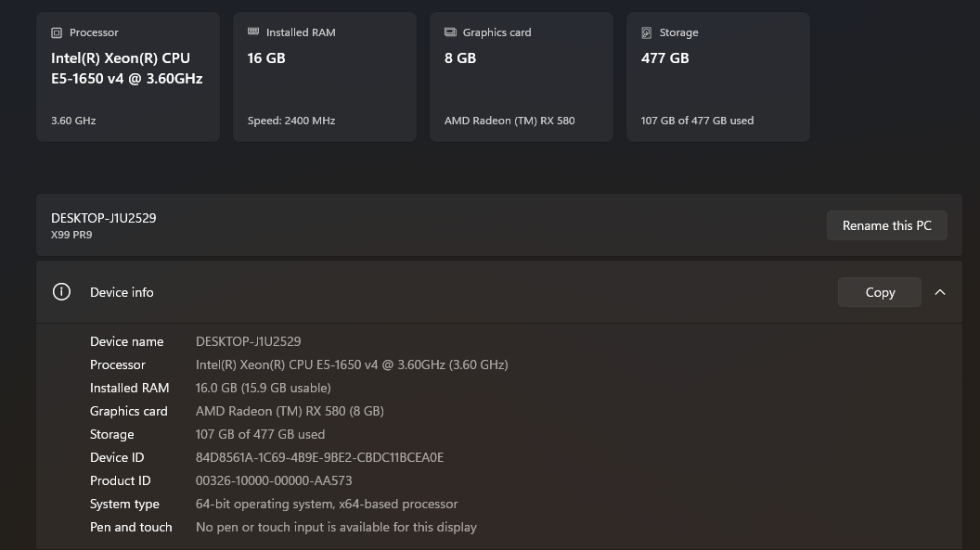Click the Device info header label
This screenshot has height=550, width=980.
coord(122,292)
